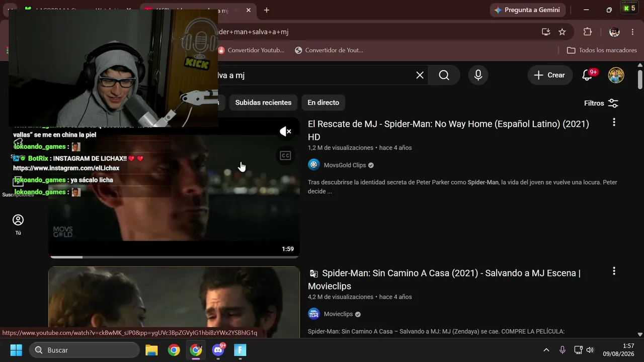Open the Tú section in YouTube sidebar
644x362 pixels.
(x=18, y=225)
